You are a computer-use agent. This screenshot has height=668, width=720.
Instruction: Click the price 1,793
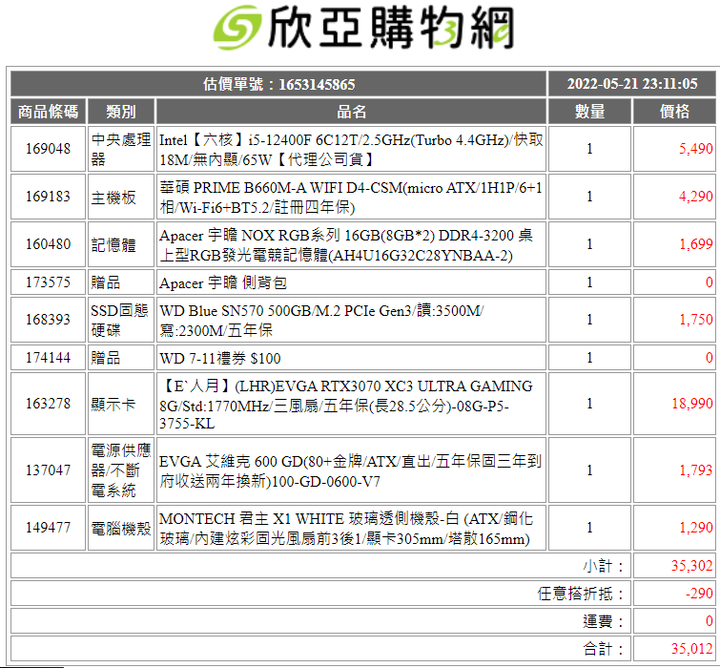(x=696, y=470)
